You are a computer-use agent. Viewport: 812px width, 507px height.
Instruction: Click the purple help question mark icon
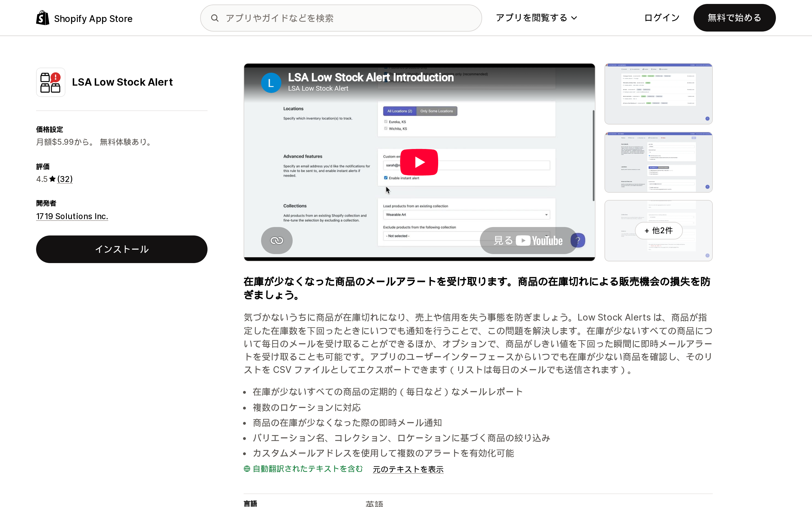(x=578, y=241)
